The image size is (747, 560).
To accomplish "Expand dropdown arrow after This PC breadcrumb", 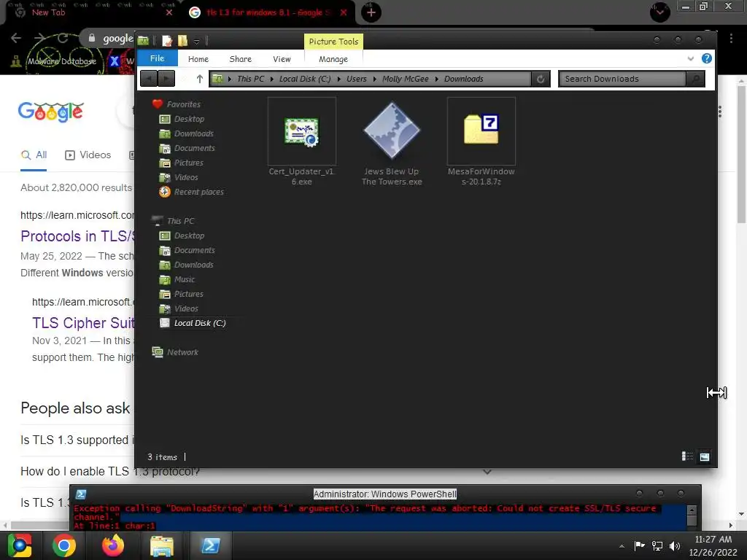I will (271, 79).
